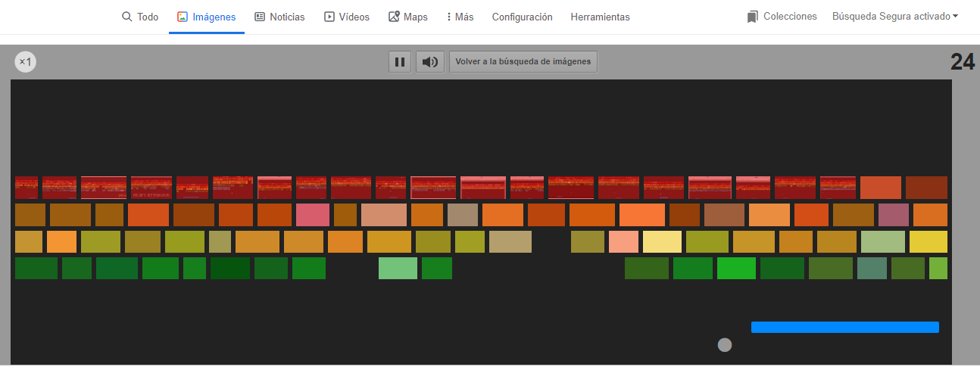Screen dimensions: 980x370
Task: Click the pale yellow brick in third row
Action: (662, 241)
